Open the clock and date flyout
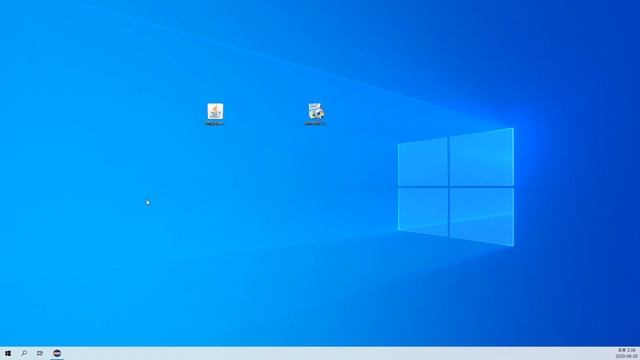This screenshot has height=360, width=640. (x=626, y=353)
